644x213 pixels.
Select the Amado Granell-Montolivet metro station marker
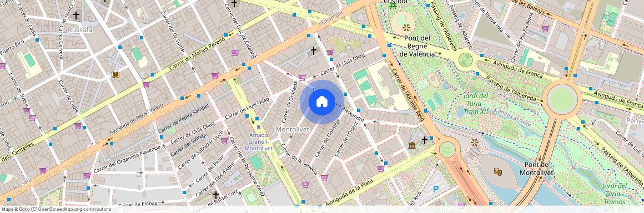[258, 128]
